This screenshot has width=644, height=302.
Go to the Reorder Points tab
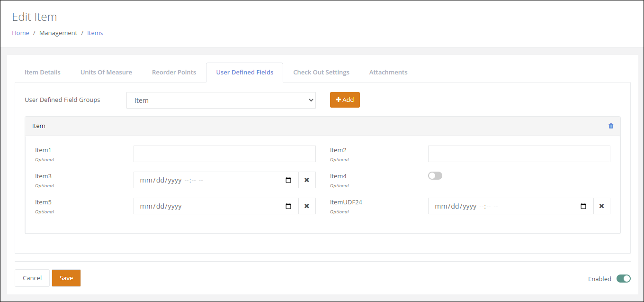(174, 73)
